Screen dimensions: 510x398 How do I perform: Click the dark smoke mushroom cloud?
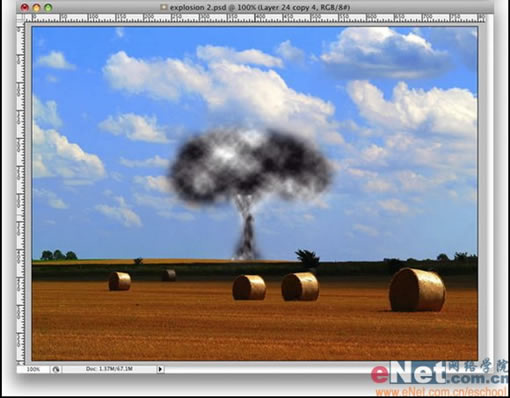252,165
